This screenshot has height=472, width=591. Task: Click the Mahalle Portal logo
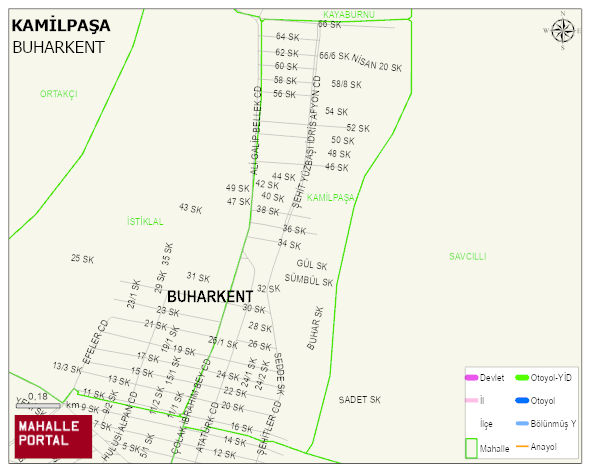tap(53, 437)
